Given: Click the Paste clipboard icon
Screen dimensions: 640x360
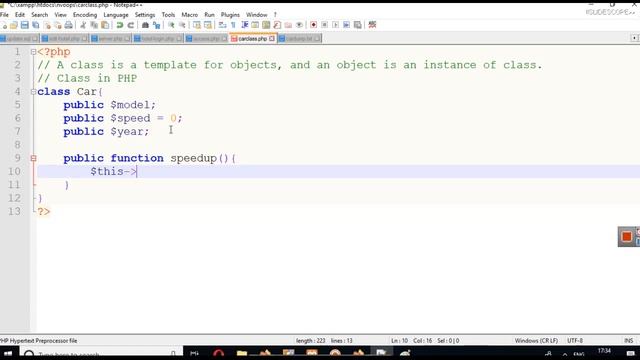Looking at the screenshot, I should 105,25.
